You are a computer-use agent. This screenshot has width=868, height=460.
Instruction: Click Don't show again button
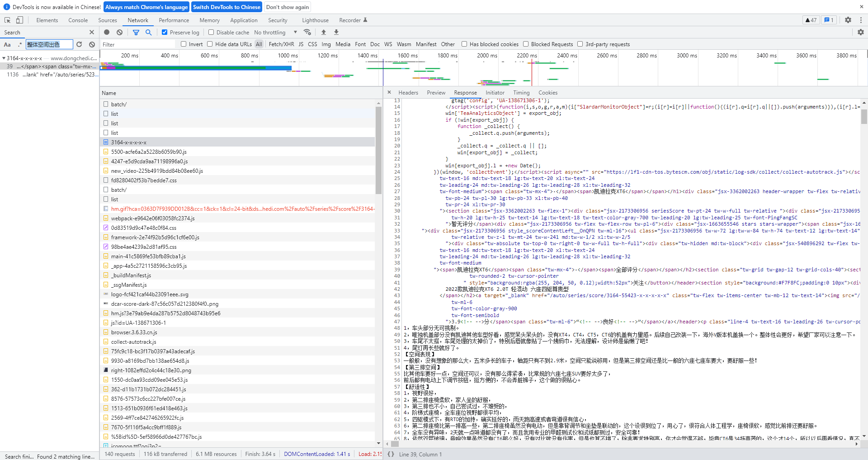pyautogui.click(x=288, y=7)
